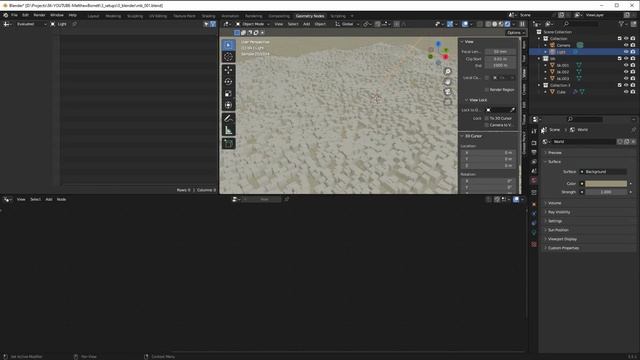This screenshot has height=360, width=640.
Task: Click the Camera object data icon in outliner
Action: tap(580, 45)
